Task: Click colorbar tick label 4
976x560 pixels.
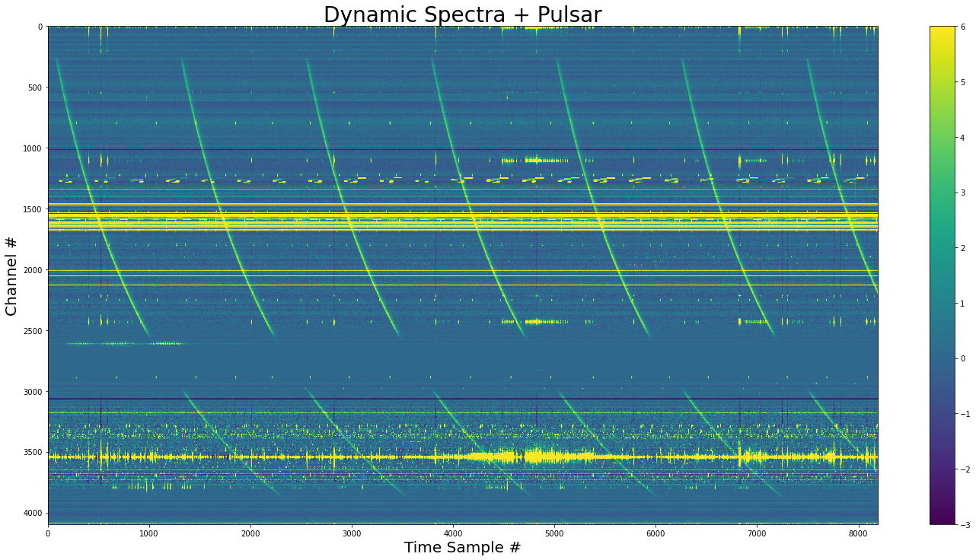Action: pos(963,138)
